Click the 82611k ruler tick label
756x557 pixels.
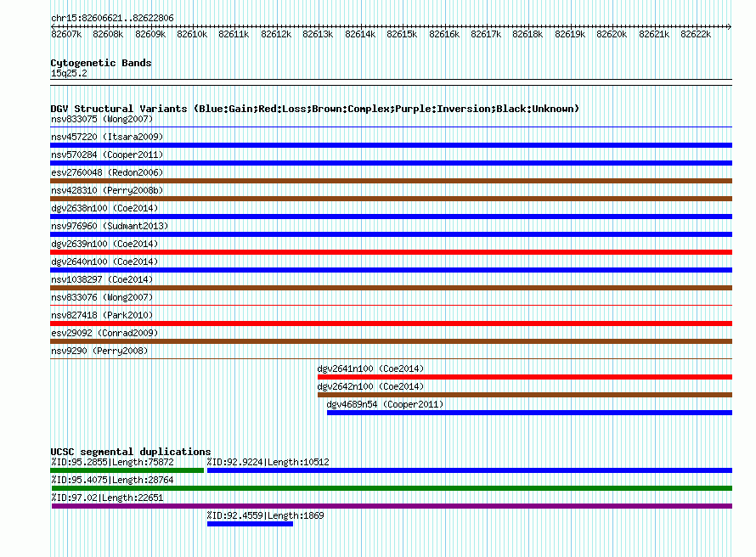[x=234, y=34]
